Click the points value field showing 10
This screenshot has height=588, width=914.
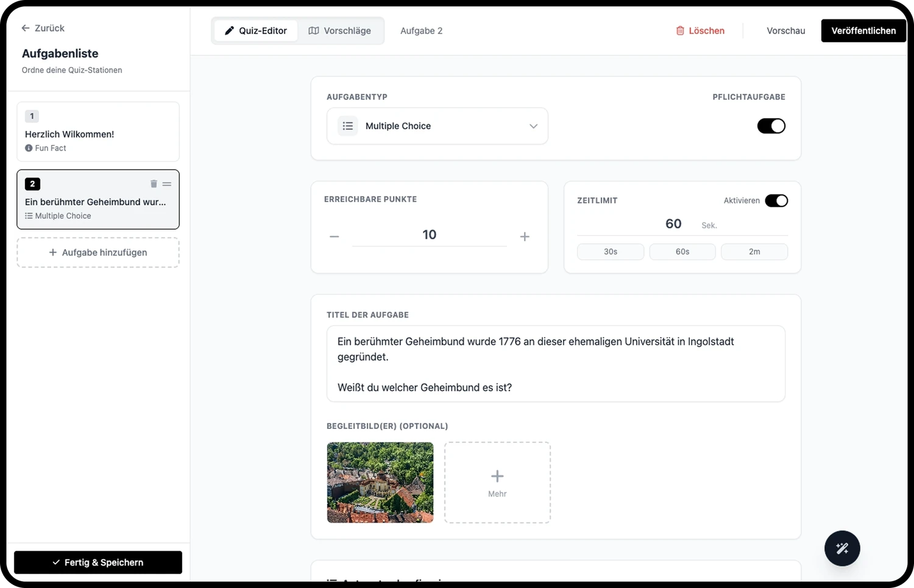(430, 235)
